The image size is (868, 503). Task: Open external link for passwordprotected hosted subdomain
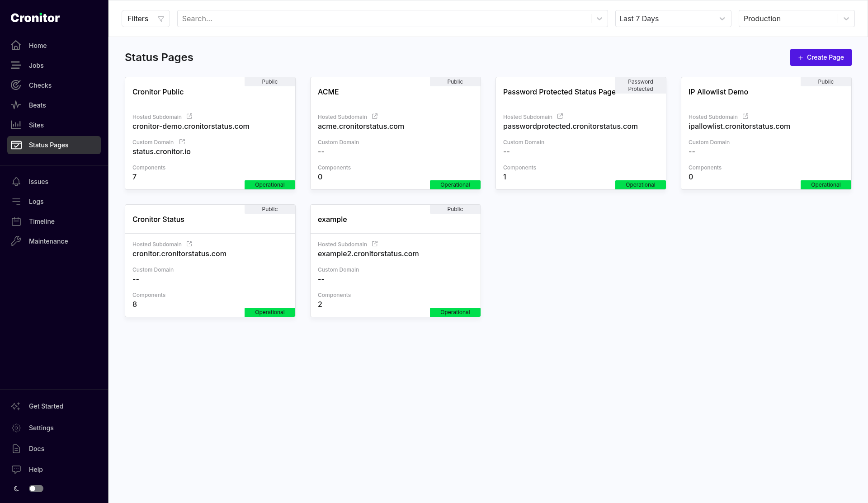(560, 117)
